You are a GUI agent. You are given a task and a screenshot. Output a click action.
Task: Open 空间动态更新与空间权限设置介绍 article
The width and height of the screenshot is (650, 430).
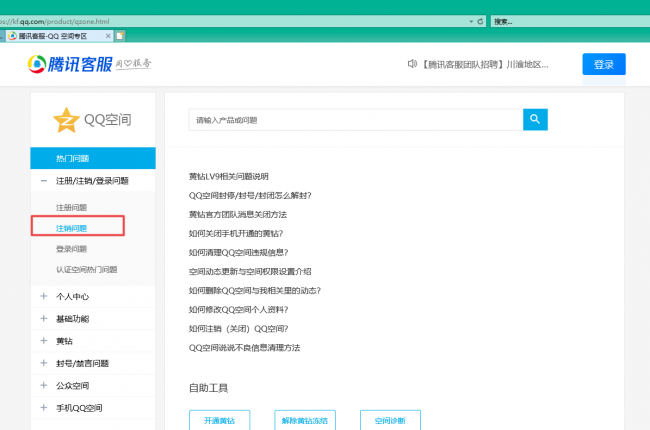pyautogui.click(x=250, y=272)
